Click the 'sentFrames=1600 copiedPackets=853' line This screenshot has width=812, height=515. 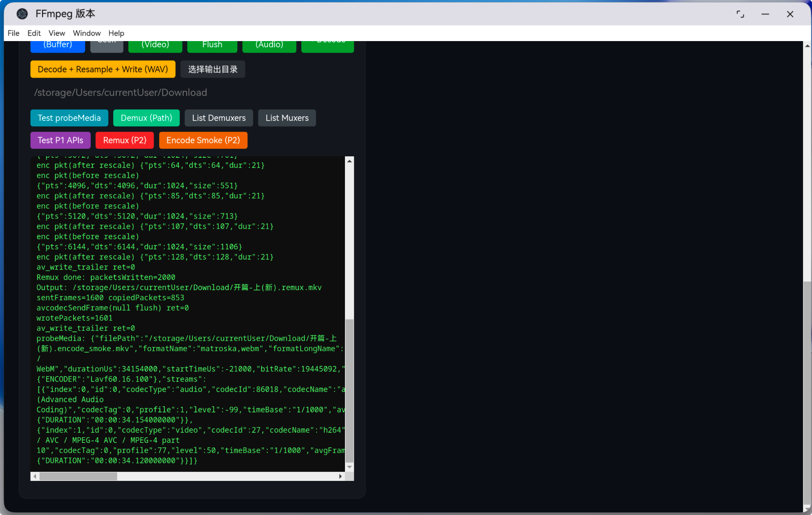click(x=110, y=298)
